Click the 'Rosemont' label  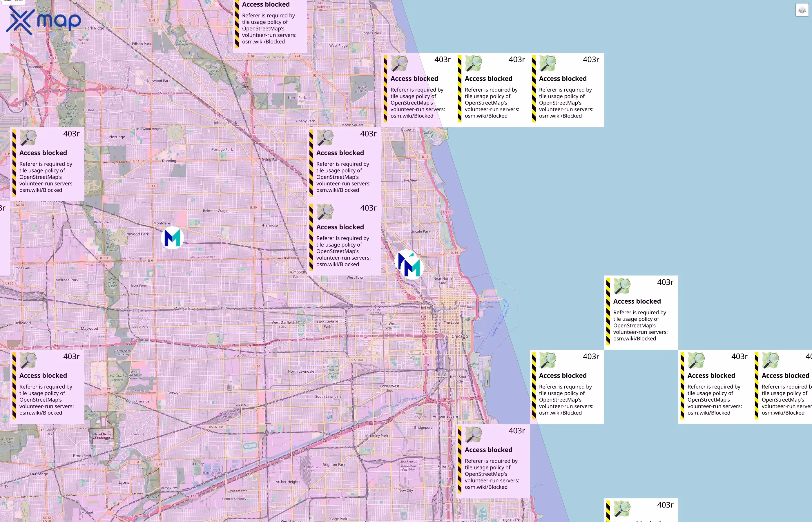point(35,67)
